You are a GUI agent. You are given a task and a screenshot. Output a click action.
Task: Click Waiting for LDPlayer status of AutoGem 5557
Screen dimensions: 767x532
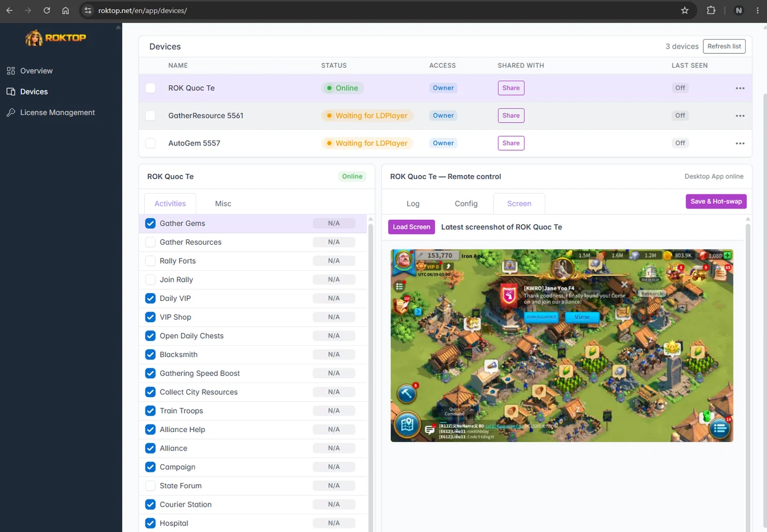367,143
